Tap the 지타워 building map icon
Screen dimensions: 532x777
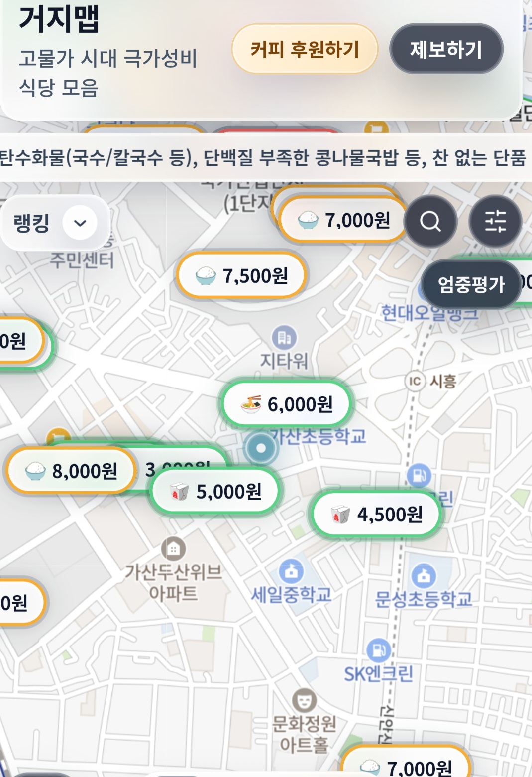[x=284, y=338]
